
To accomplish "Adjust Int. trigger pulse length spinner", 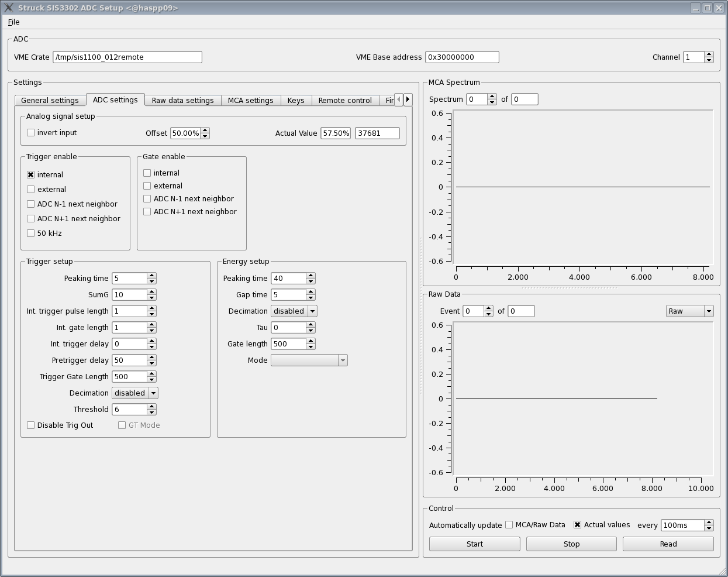I will [151, 311].
